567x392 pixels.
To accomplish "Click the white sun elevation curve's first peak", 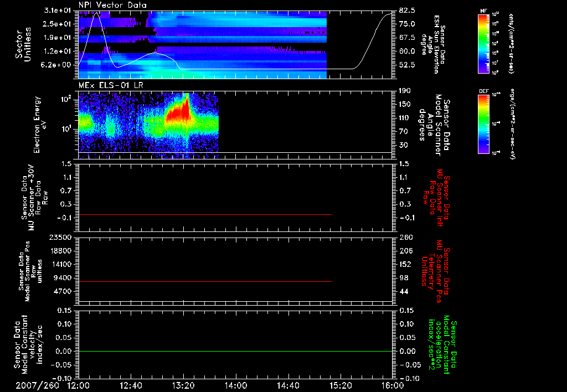I will (x=96, y=13).
